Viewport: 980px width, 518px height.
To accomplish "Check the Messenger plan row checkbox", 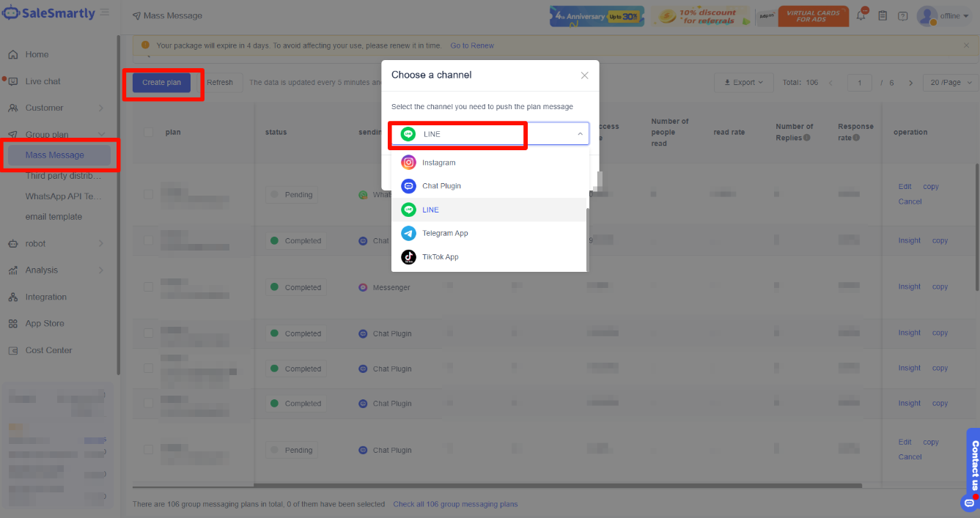I will click(149, 287).
